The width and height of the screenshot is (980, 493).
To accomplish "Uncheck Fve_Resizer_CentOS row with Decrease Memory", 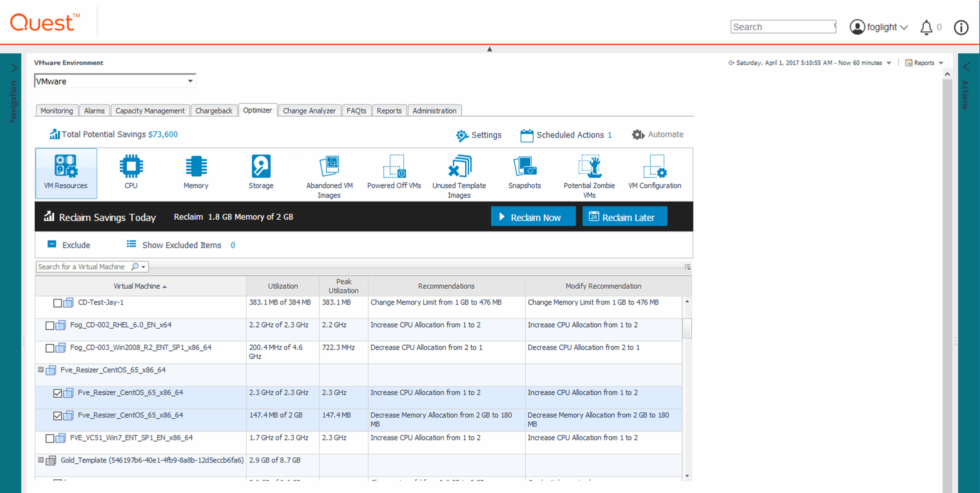I will 57,416.
